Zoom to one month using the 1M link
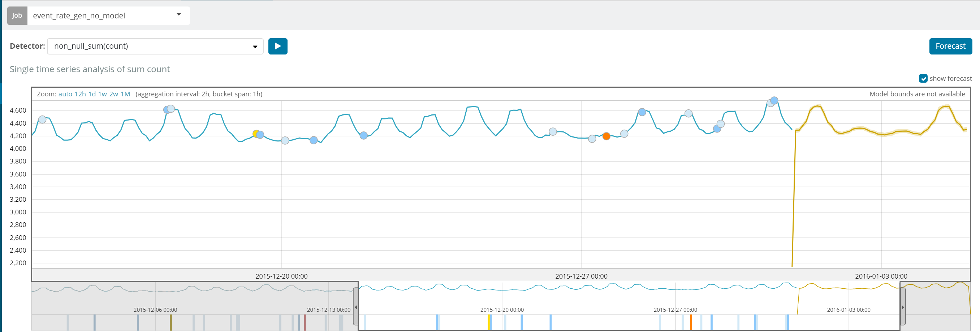980x332 pixels. pos(126,94)
